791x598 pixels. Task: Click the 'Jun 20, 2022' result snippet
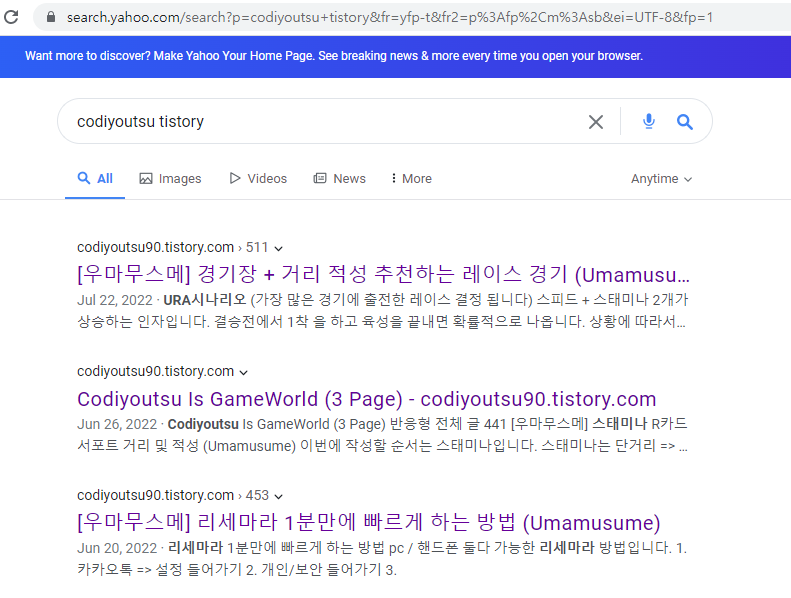[382, 559]
